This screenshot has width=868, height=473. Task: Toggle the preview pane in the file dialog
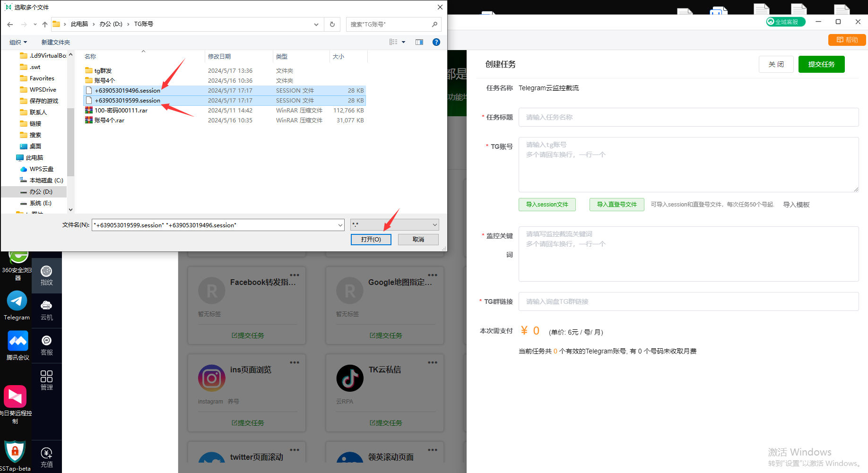click(x=419, y=42)
